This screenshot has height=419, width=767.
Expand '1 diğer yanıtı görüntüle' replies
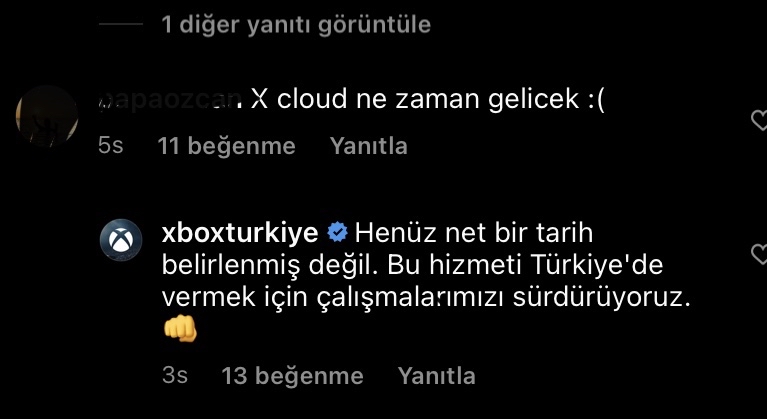coord(296,24)
